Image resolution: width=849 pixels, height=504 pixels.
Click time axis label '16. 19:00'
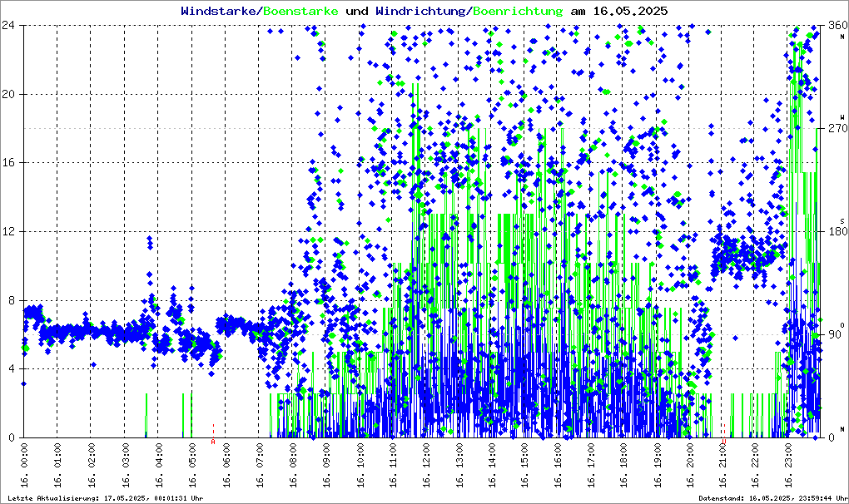(x=658, y=465)
